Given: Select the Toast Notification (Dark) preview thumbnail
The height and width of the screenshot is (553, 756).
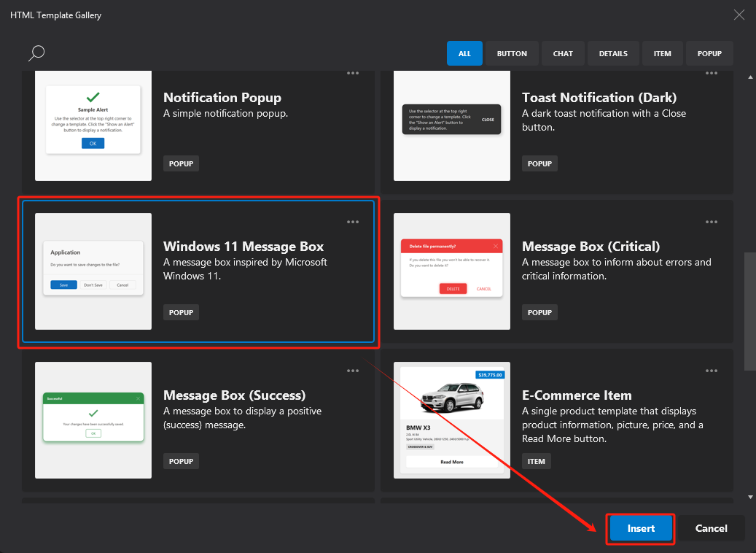Looking at the screenshot, I should click(452, 126).
